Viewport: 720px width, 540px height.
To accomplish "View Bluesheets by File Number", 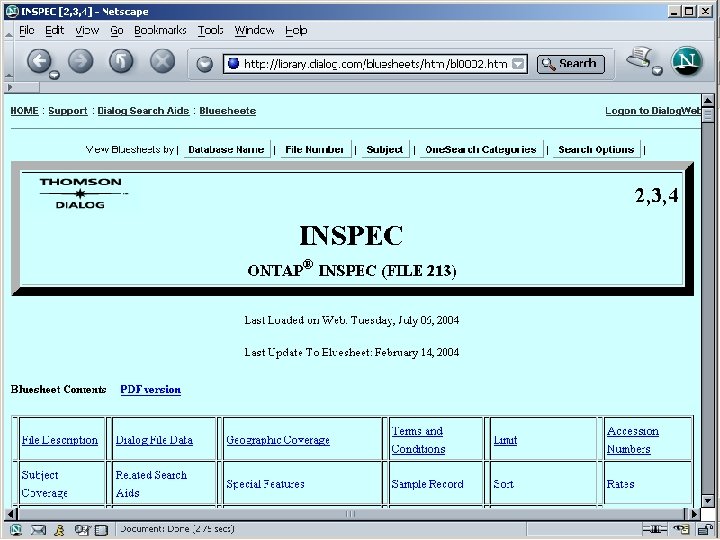I will [315, 149].
